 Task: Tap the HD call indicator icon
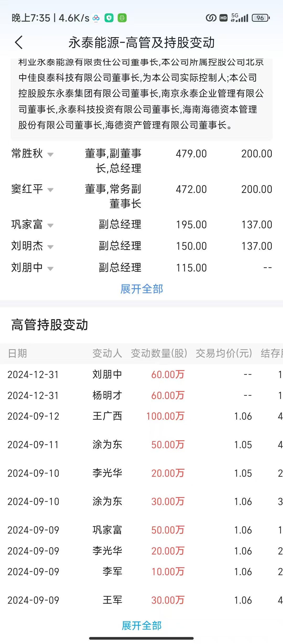(x=223, y=18)
